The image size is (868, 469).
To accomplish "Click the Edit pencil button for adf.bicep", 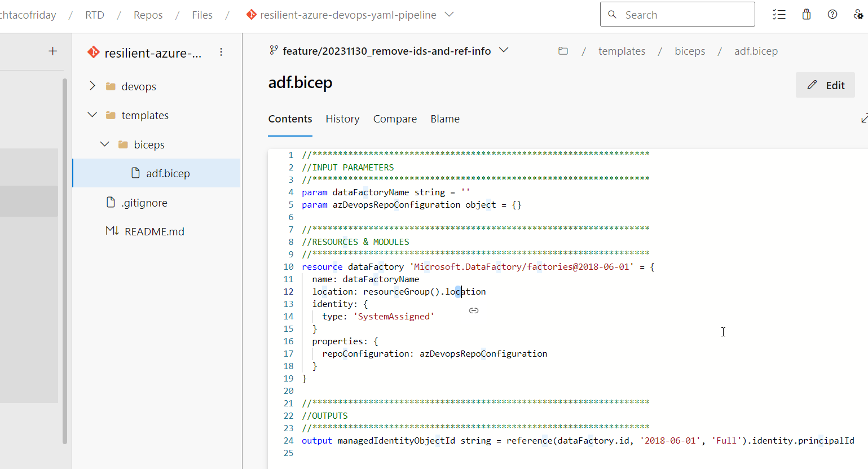I will pos(825,85).
